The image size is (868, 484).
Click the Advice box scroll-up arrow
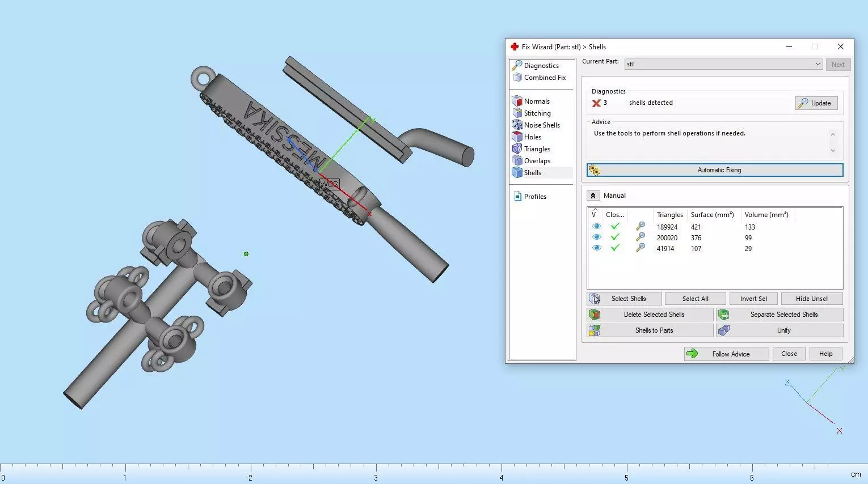(833, 134)
